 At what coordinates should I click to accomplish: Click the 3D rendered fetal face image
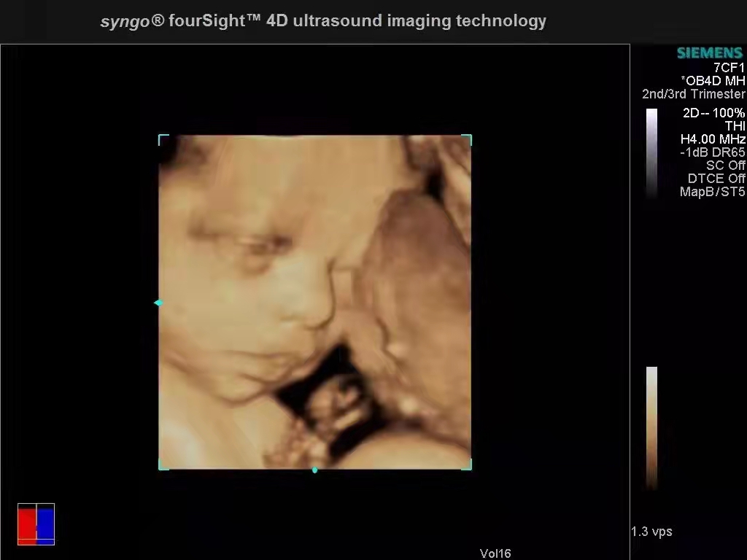click(x=315, y=303)
